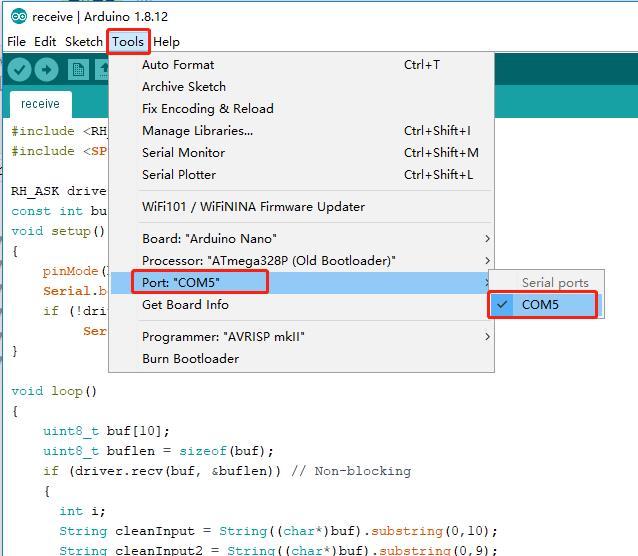Image resolution: width=638 pixels, height=556 pixels.
Task: Open WiFi101 / WiFiNINA Firmware Updater
Action: pyautogui.click(x=301, y=206)
